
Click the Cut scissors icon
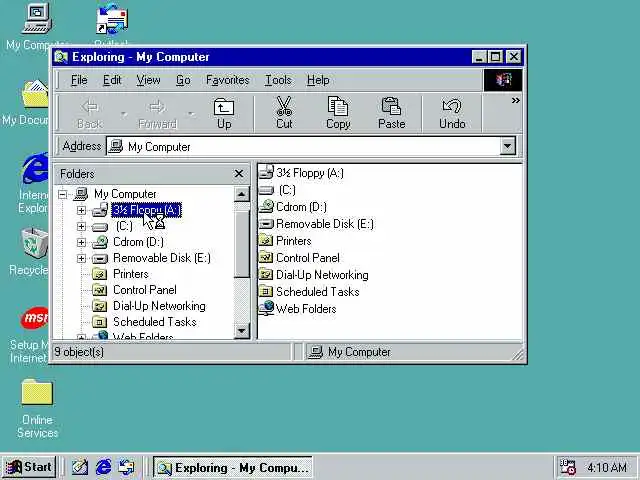coord(284,106)
